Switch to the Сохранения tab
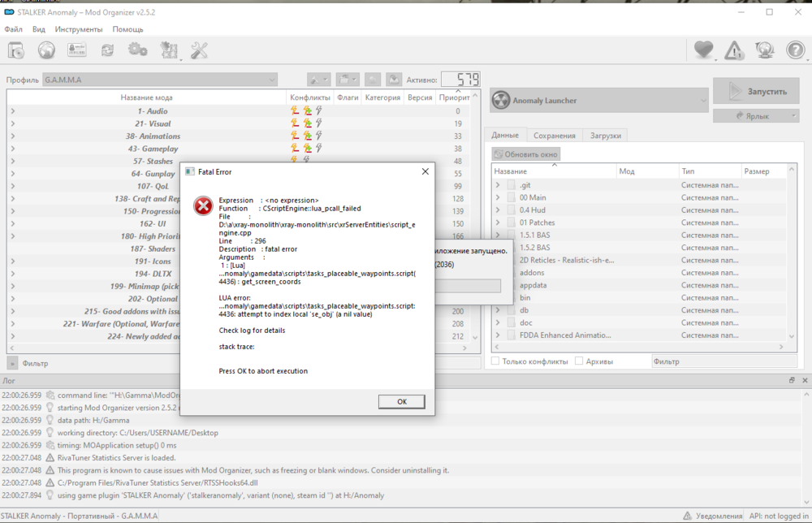 554,135
